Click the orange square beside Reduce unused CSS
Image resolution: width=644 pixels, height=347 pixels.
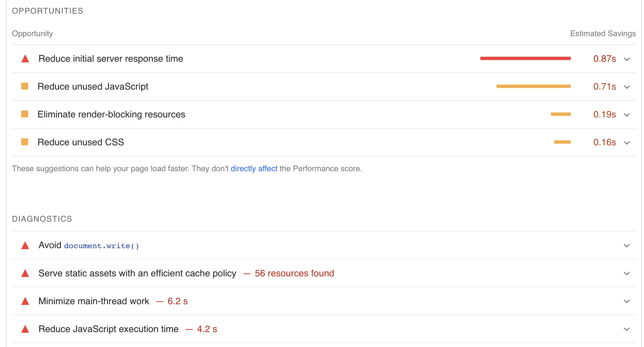25,142
